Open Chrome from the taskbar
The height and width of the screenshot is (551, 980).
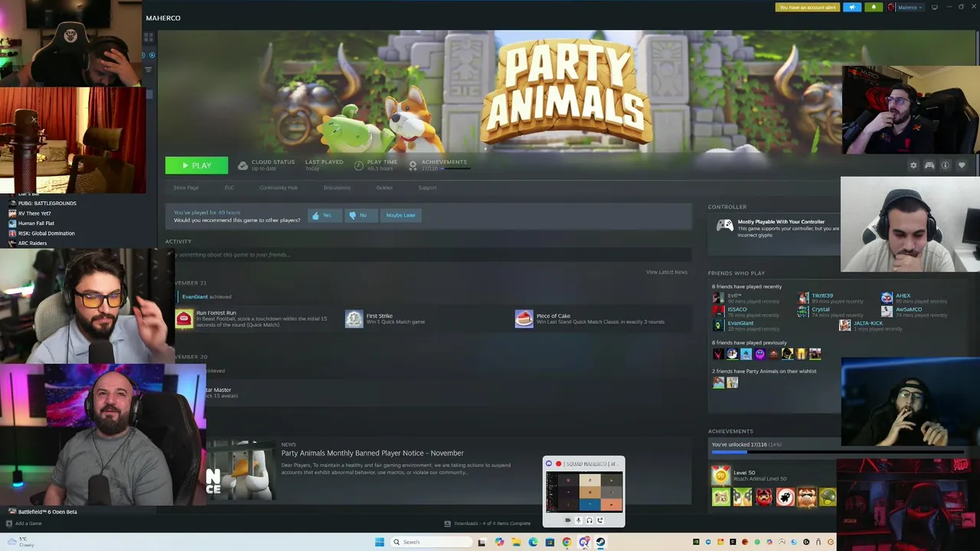pyautogui.click(x=567, y=542)
